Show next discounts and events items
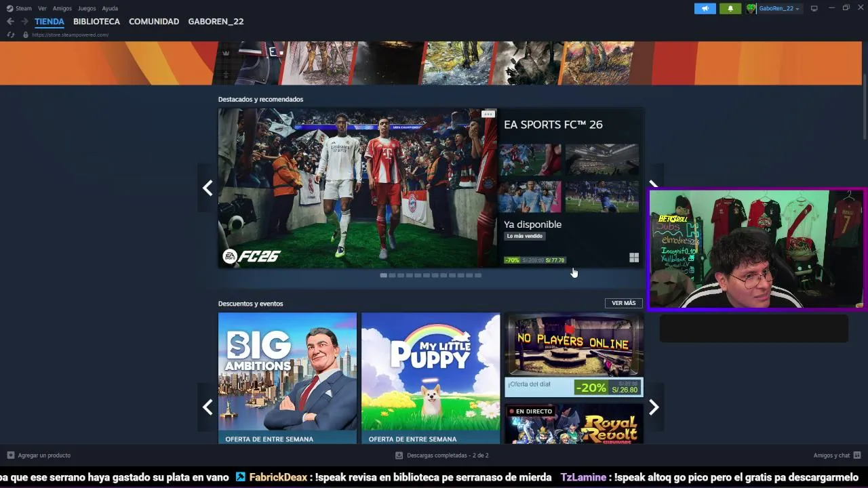Image resolution: width=868 pixels, height=488 pixels. 654,407
